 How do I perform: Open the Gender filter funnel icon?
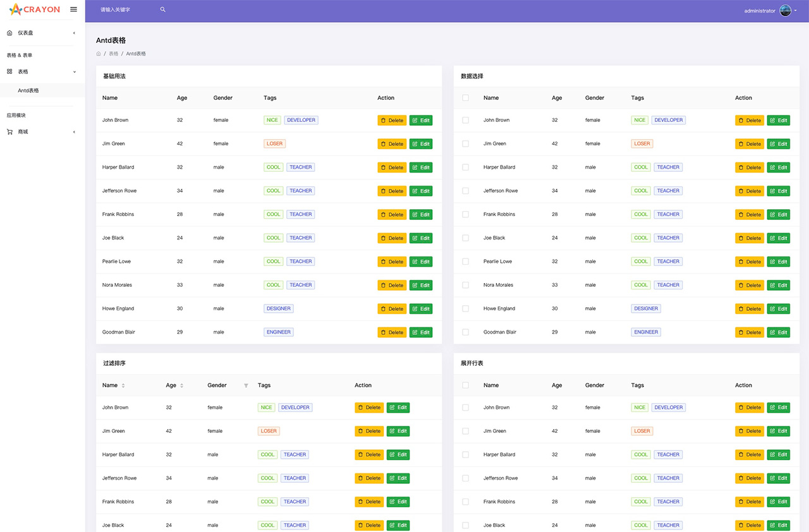click(246, 385)
